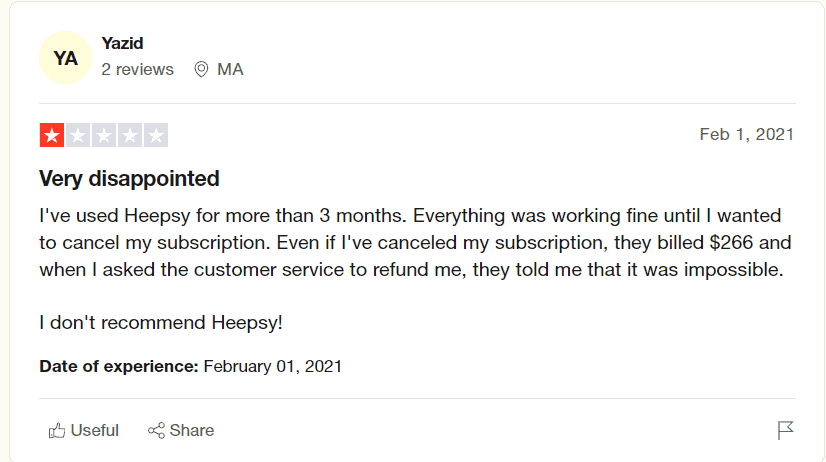Click the Feb 1, 2021 review date

point(746,134)
